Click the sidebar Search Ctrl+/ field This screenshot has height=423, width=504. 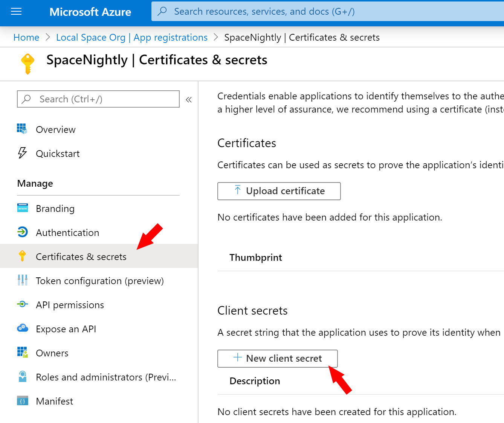click(x=98, y=99)
